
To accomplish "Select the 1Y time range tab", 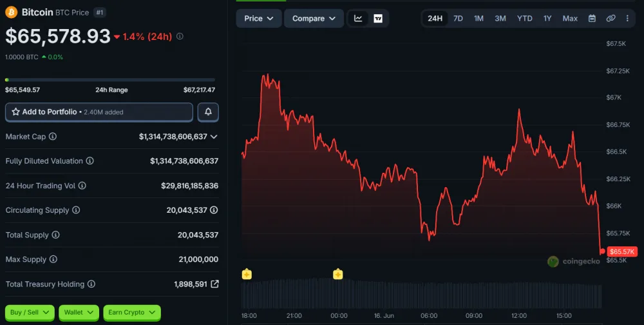I will pyautogui.click(x=547, y=19).
